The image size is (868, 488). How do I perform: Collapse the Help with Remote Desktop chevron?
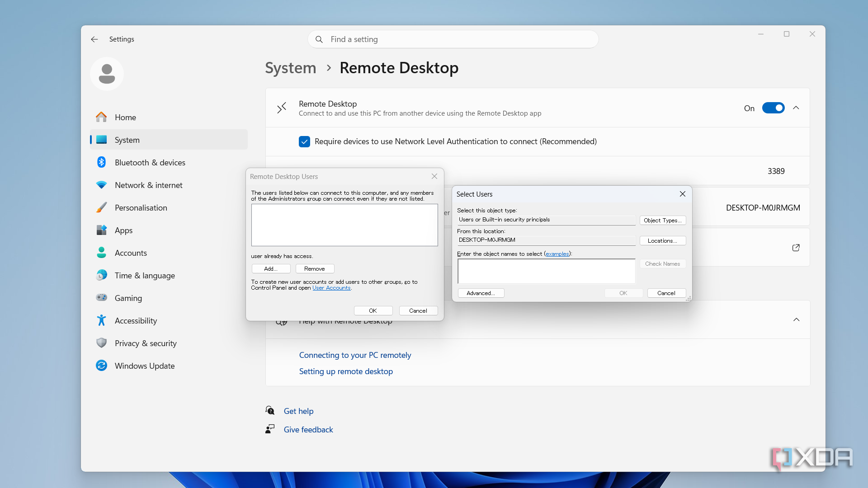[x=796, y=320]
